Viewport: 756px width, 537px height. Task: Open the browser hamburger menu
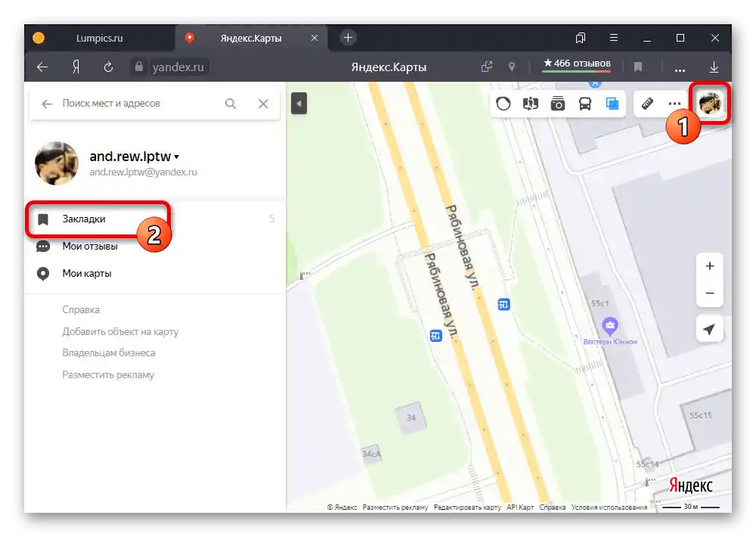coord(613,38)
